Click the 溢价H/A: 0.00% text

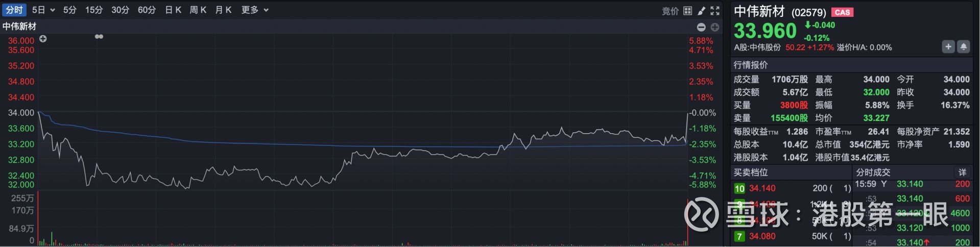tap(864, 47)
